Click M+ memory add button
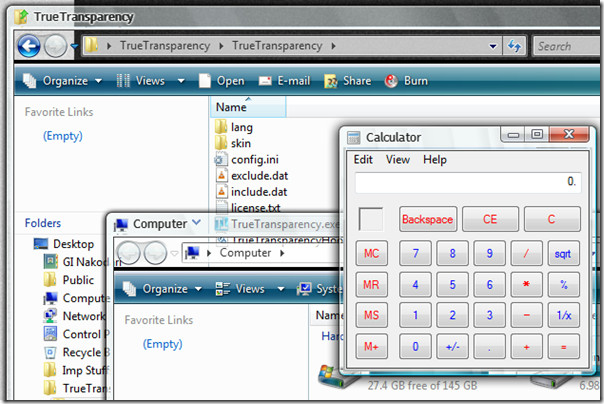Screen dimensions: 604x404 coord(371,347)
